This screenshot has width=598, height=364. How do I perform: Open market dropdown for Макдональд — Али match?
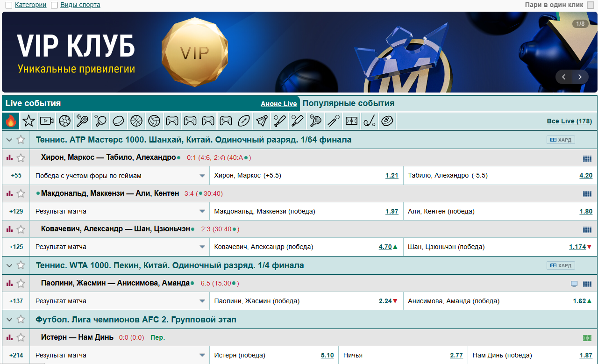(x=202, y=211)
